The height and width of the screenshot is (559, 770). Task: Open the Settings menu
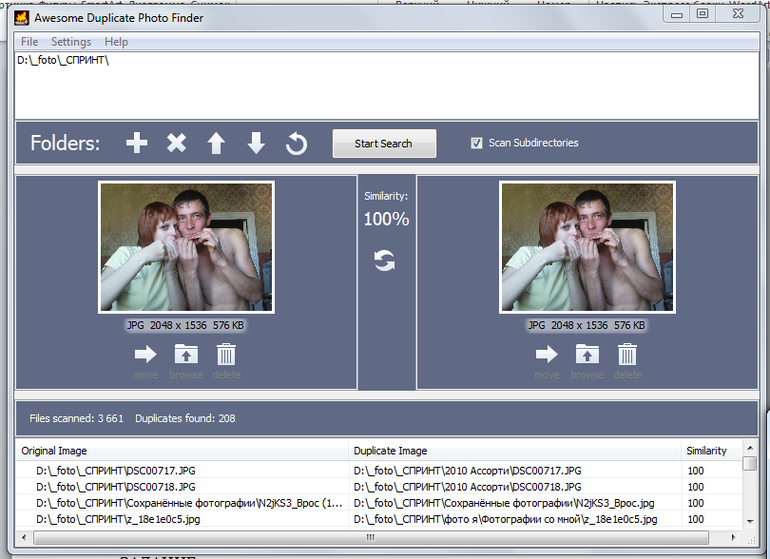71,42
